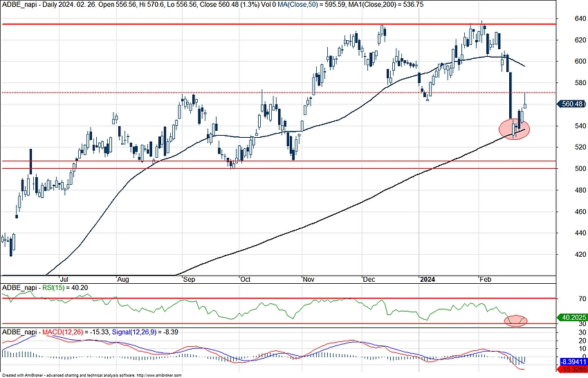588x378 pixels.
Task: Click the Feb label on the date axis
Action: [x=486, y=280]
